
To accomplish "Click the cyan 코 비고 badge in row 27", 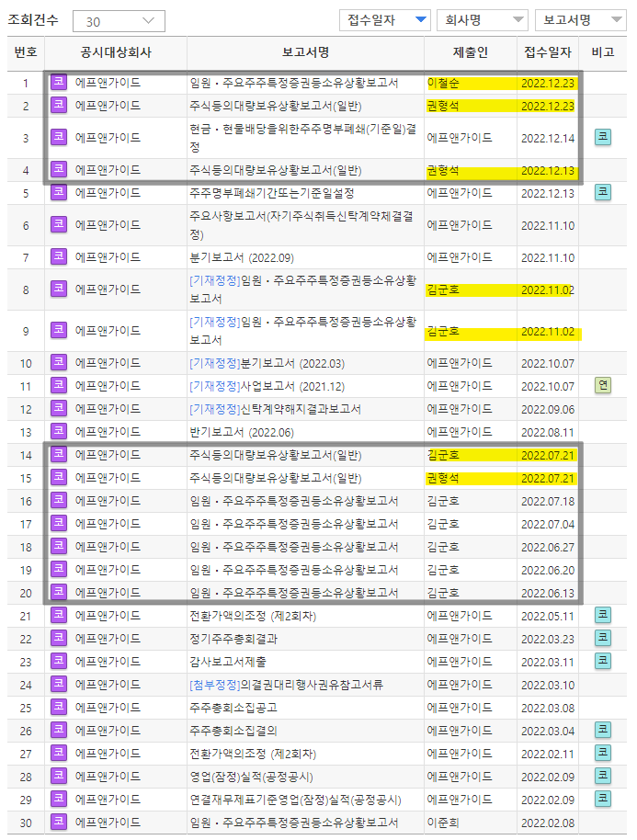I will click(x=603, y=753).
